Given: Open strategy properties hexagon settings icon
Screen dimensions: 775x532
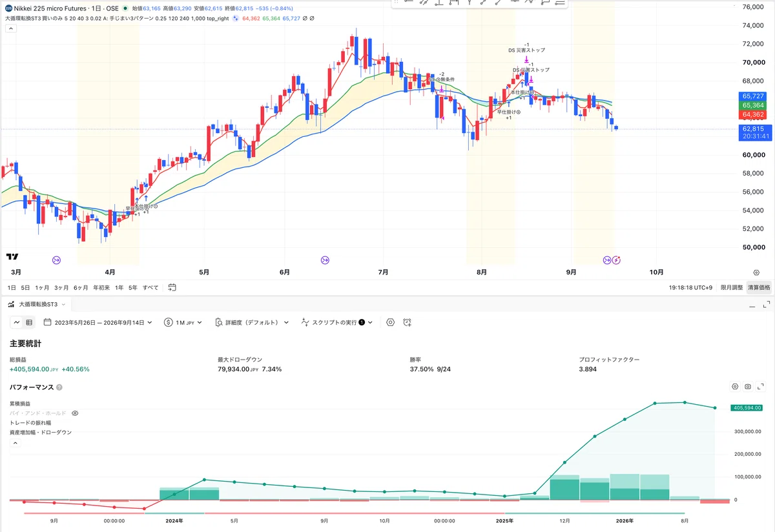Looking at the screenshot, I should pyautogui.click(x=390, y=322).
